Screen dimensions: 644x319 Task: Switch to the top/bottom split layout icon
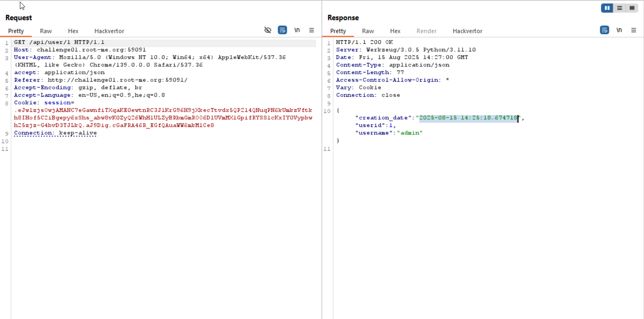619,8
